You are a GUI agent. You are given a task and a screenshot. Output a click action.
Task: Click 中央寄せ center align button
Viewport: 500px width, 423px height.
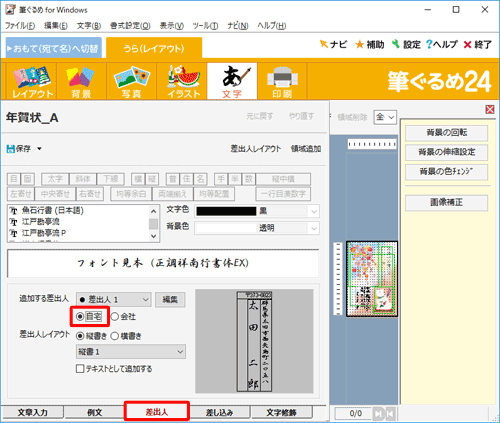[55, 194]
